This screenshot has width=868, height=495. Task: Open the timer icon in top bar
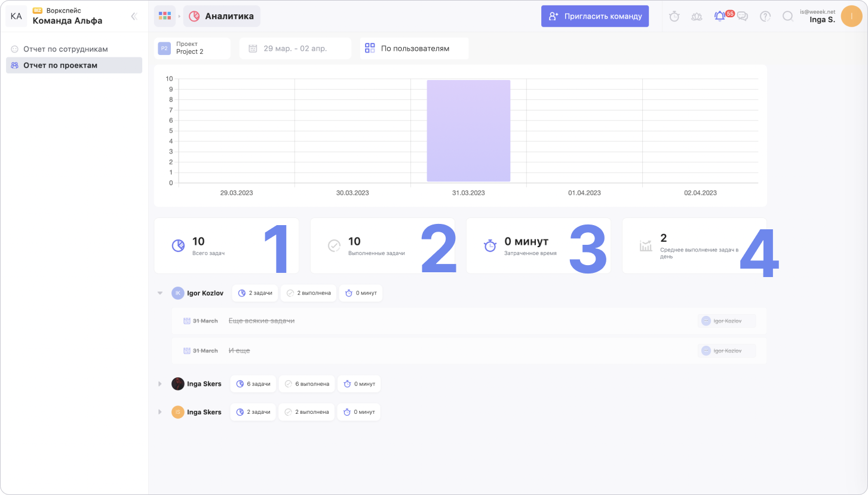point(674,17)
